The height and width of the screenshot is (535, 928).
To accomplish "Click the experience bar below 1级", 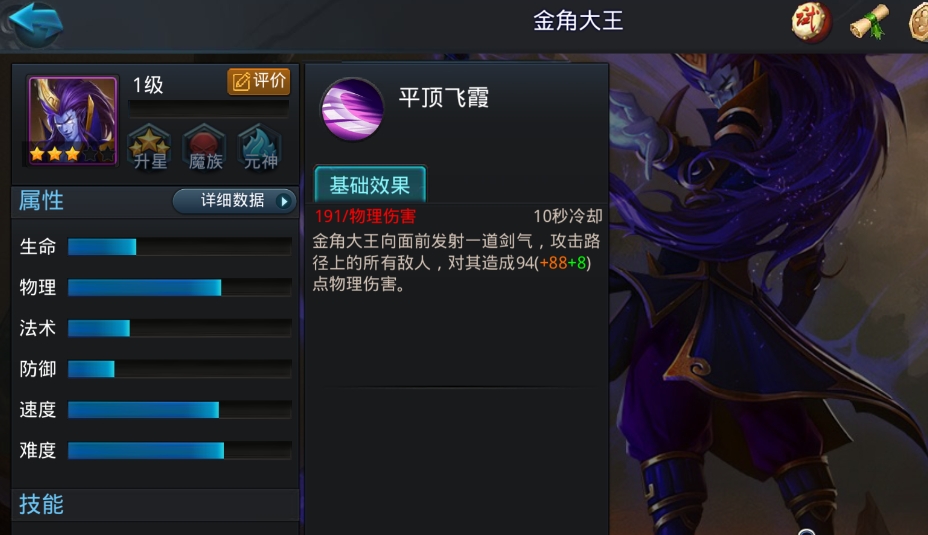I will pos(208,109).
